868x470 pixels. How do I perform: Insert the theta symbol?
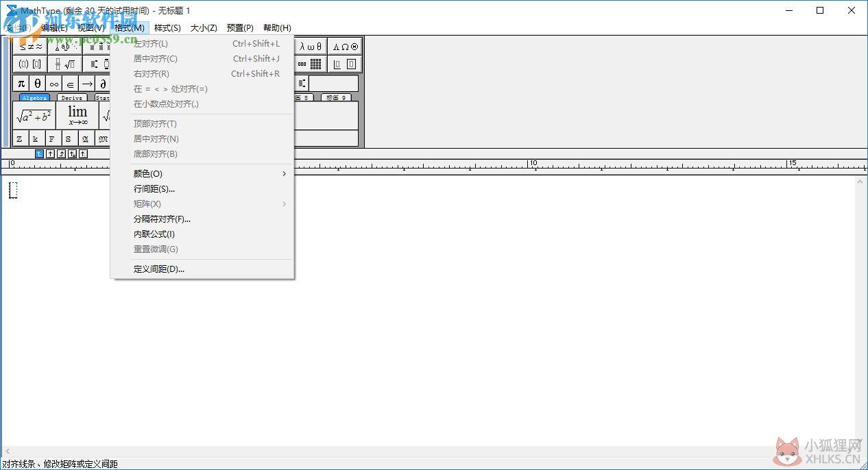pos(38,84)
